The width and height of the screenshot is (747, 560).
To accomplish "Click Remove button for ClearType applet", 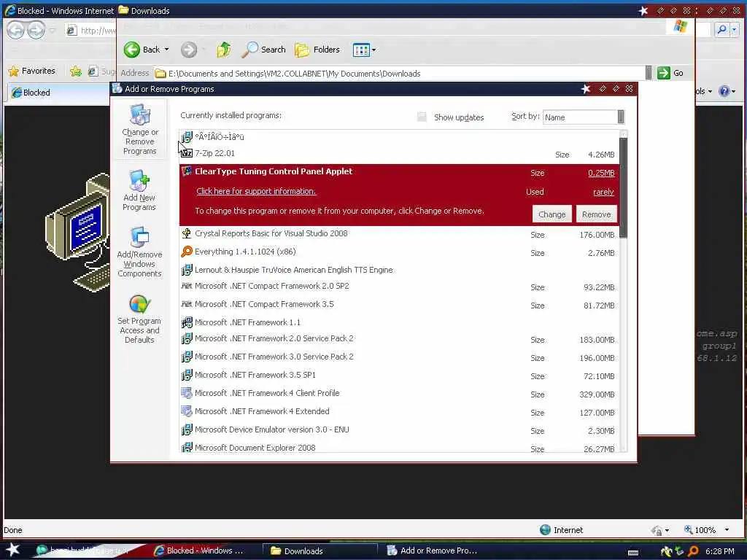I will [596, 215].
